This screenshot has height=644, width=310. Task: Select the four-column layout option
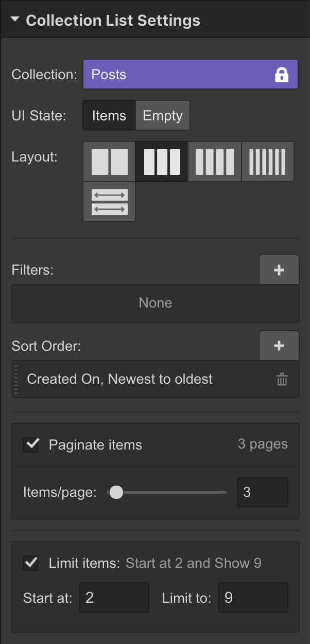pos(215,161)
